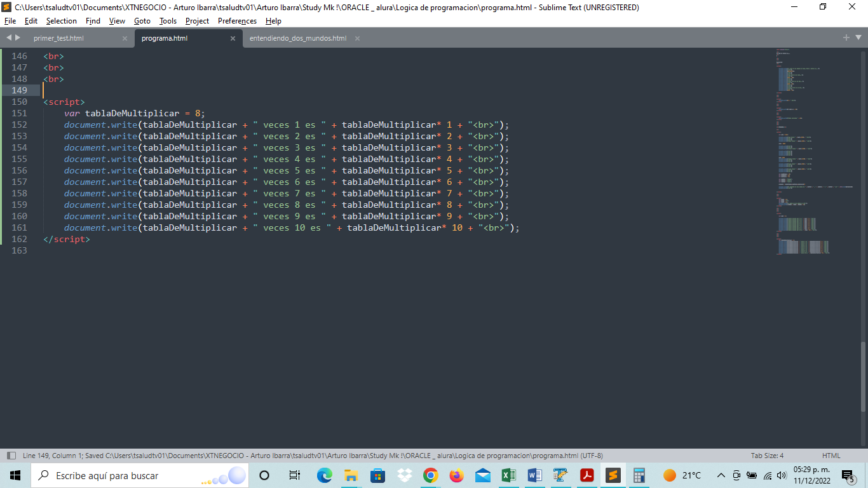Open Mail app from taskbar
Image resolution: width=868 pixels, height=488 pixels.
tap(483, 475)
